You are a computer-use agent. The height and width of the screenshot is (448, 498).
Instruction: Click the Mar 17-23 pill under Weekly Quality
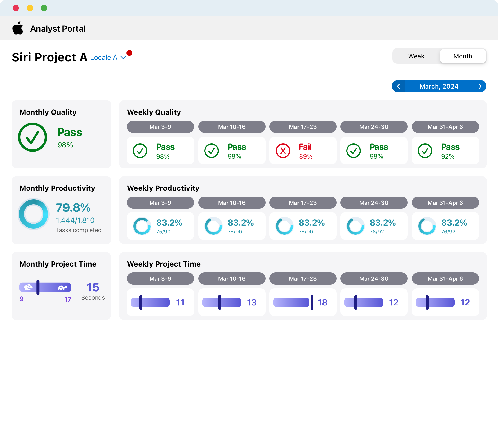pyautogui.click(x=303, y=127)
